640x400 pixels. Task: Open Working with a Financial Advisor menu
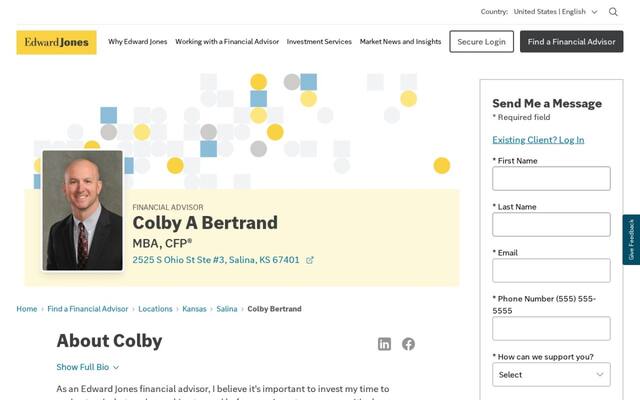click(227, 42)
